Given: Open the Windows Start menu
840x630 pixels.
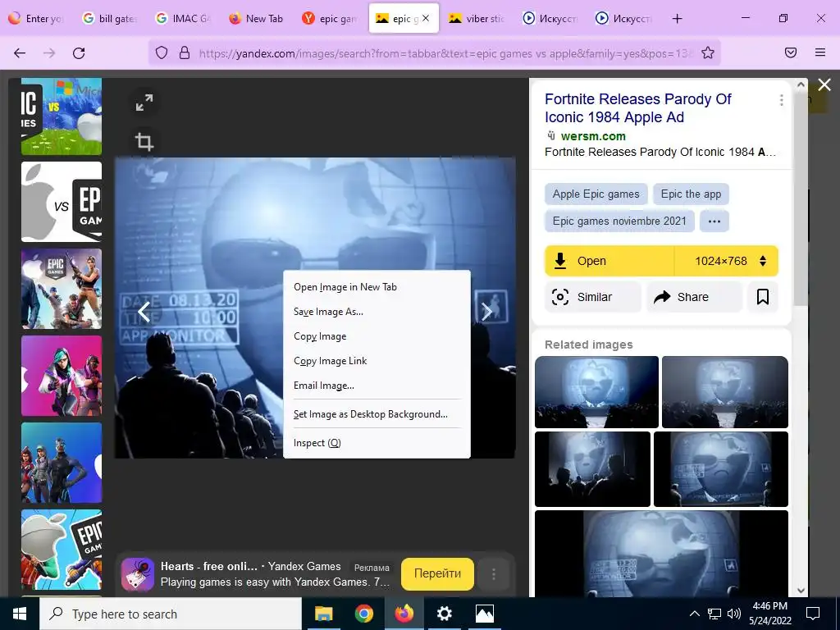Looking at the screenshot, I should (20, 614).
